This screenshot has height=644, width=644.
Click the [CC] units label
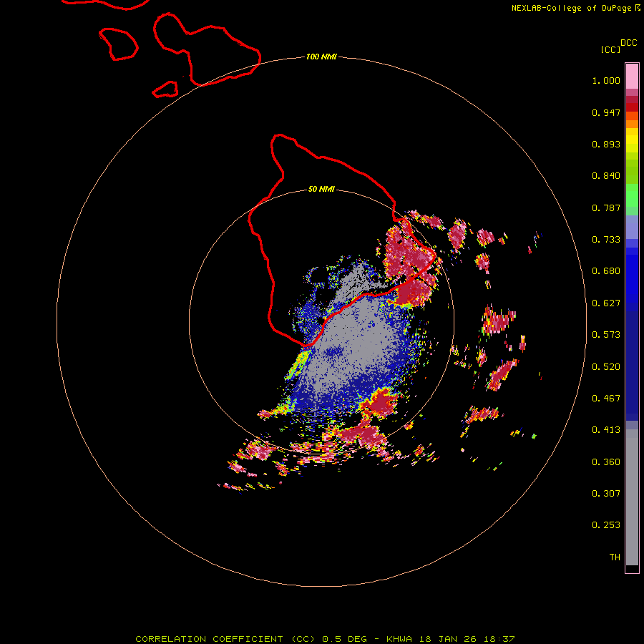click(610, 49)
